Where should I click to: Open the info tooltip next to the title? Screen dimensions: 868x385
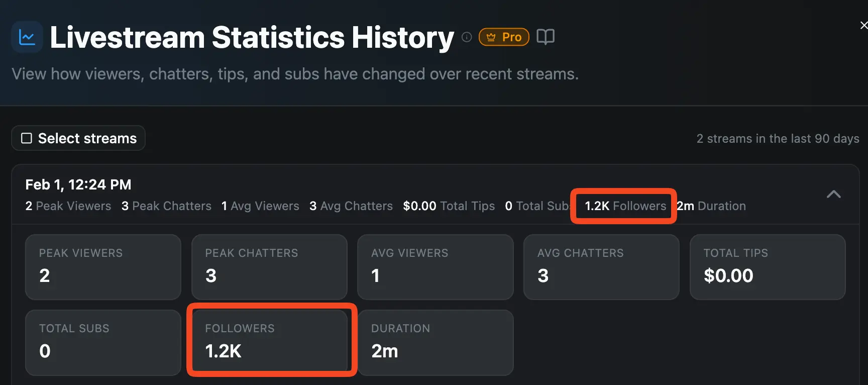point(467,37)
